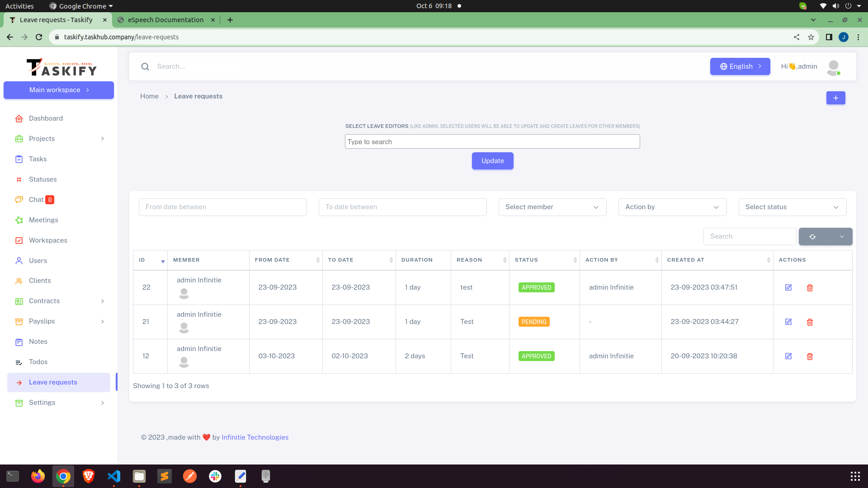Switch to the eSpeech Documentation tab

click(165, 20)
